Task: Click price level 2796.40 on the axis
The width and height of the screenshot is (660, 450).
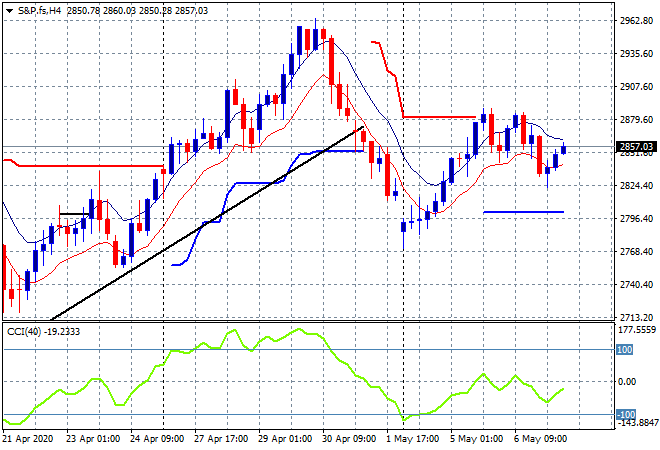Action: click(636, 218)
